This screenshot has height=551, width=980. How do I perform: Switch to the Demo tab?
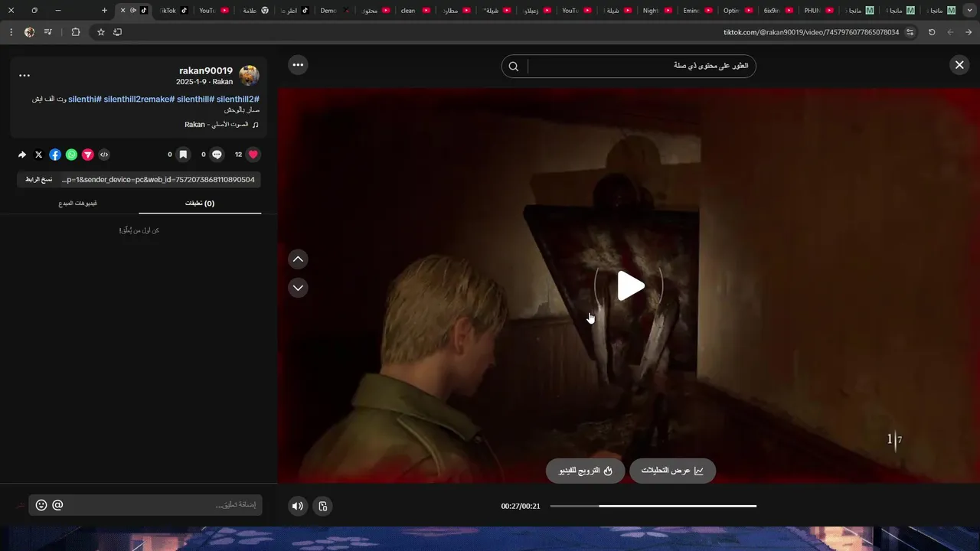click(x=334, y=11)
